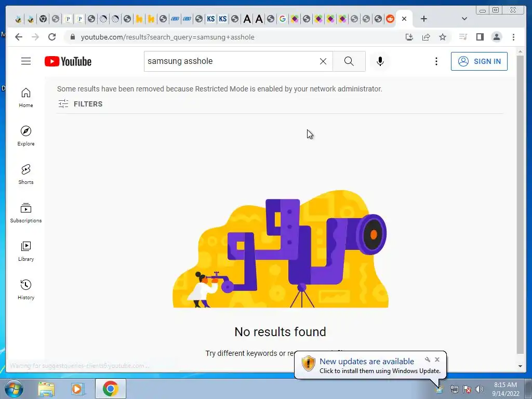This screenshot has height=399, width=532.
Task: Close the active YouTube tab
Action: (404, 19)
